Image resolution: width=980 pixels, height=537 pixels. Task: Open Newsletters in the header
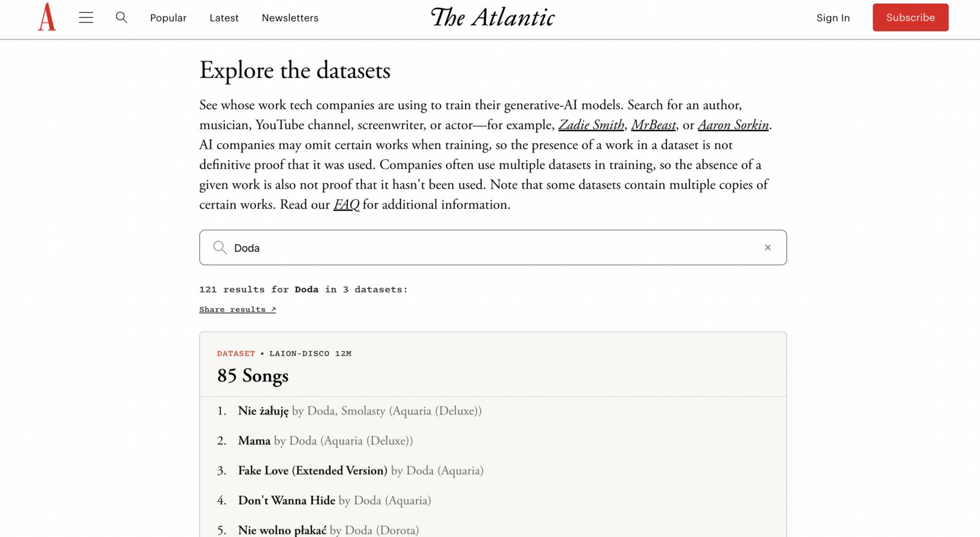pyautogui.click(x=290, y=18)
